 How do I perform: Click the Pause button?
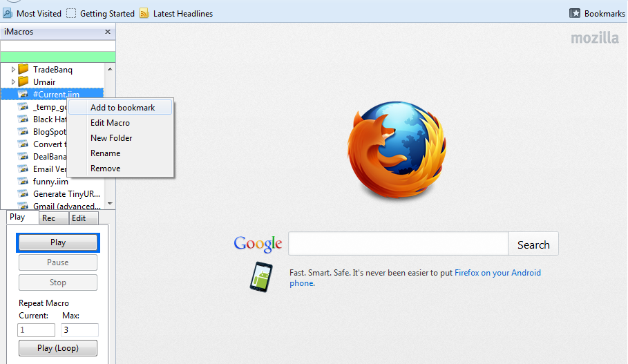click(58, 262)
